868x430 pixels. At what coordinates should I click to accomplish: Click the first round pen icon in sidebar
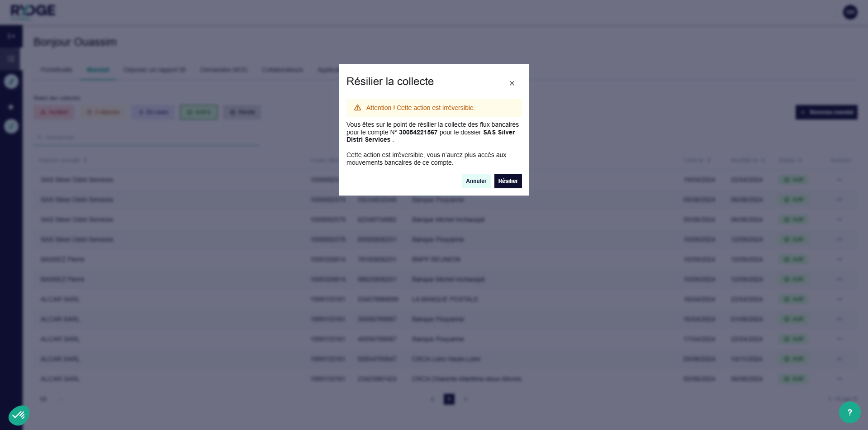click(x=11, y=81)
